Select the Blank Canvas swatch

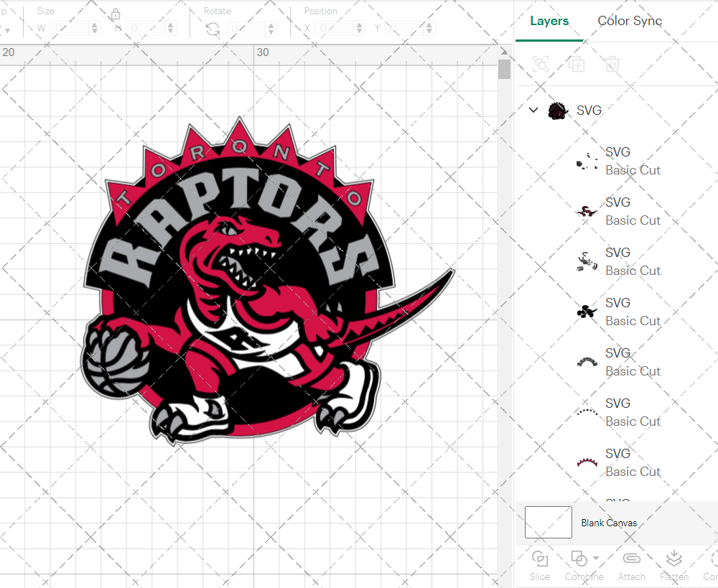(x=548, y=522)
